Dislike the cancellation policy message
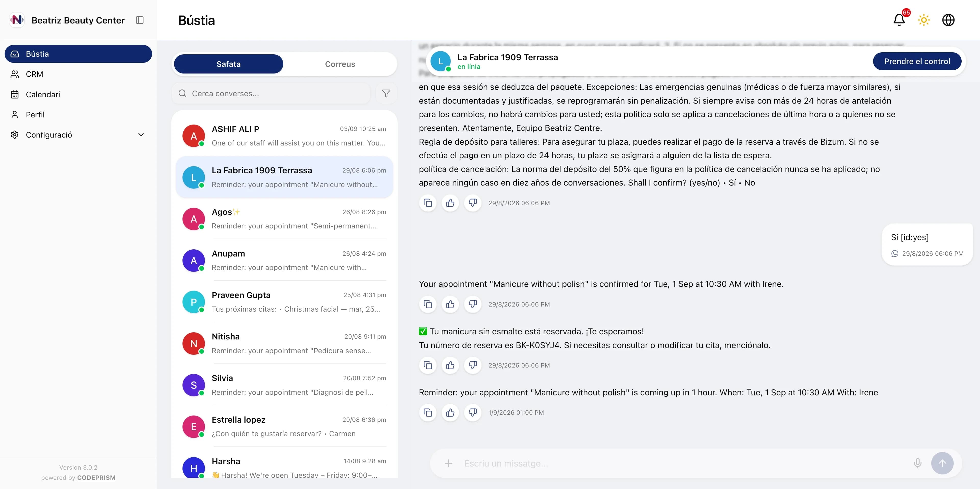980x489 pixels. click(473, 203)
